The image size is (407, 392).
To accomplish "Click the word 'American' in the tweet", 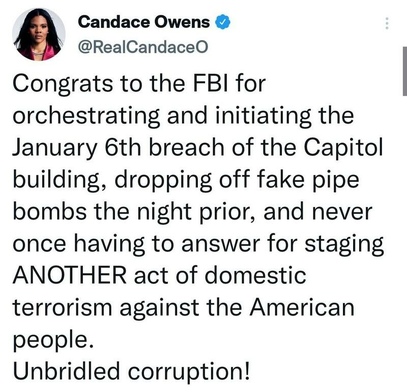I will point(302,307).
